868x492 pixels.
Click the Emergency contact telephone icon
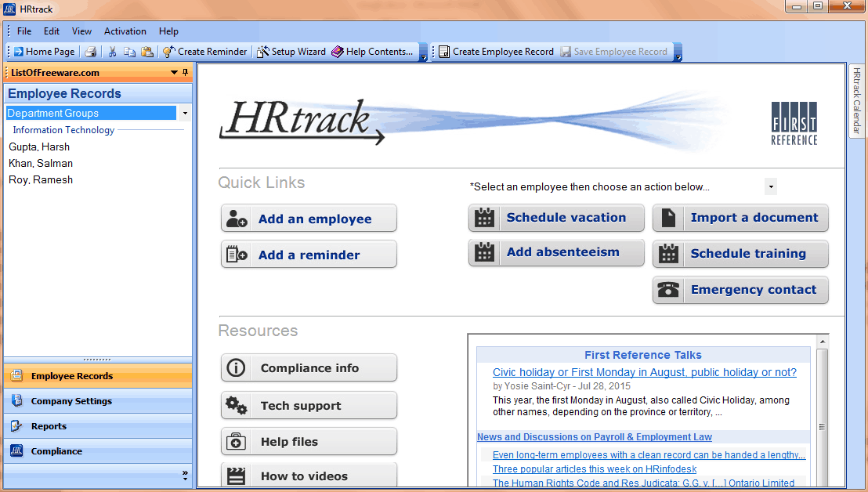click(669, 289)
